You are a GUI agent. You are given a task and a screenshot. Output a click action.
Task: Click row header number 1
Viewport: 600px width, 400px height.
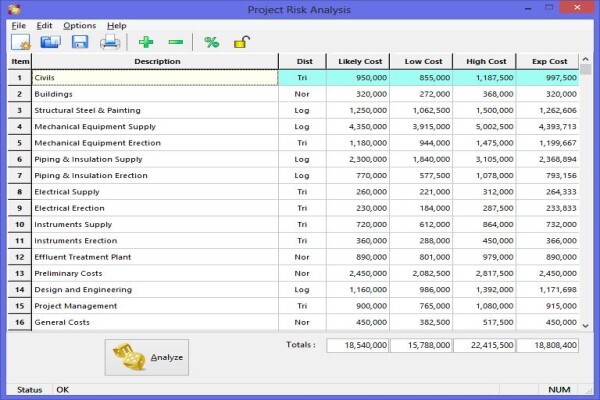[20, 78]
